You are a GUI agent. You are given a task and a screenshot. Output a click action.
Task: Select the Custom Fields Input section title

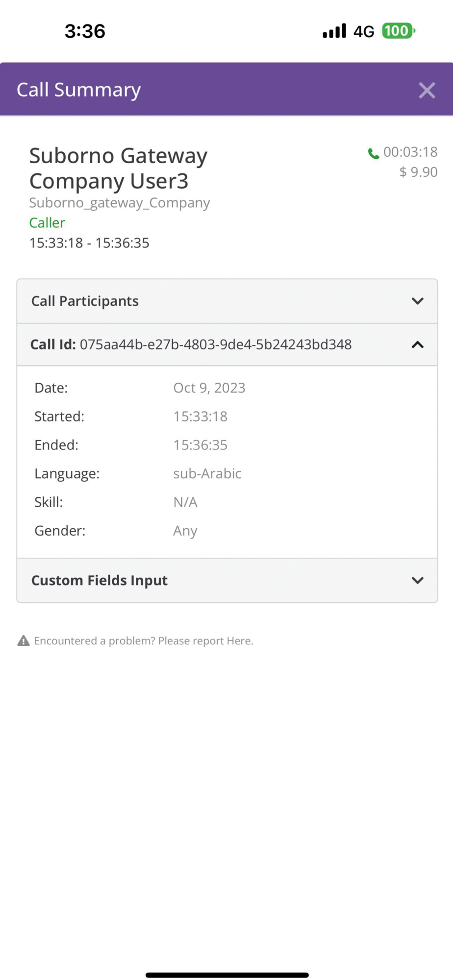click(100, 581)
